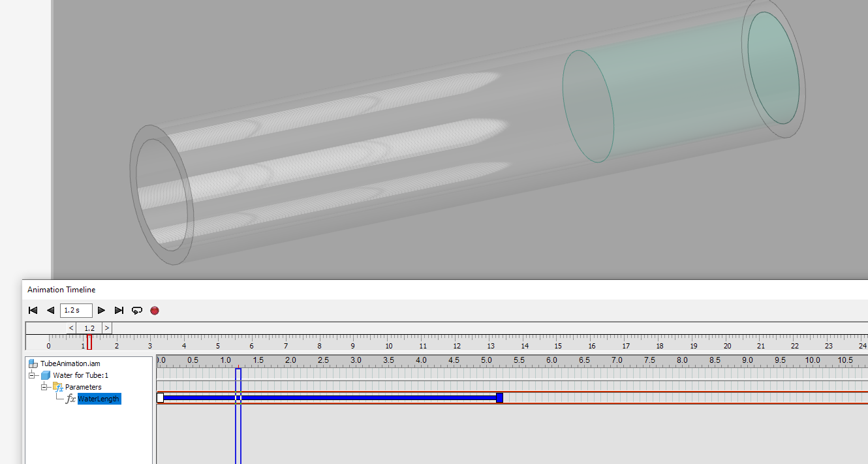Click the red Record Animation icon
The height and width of the screenshot is (464, 868).
154,310
